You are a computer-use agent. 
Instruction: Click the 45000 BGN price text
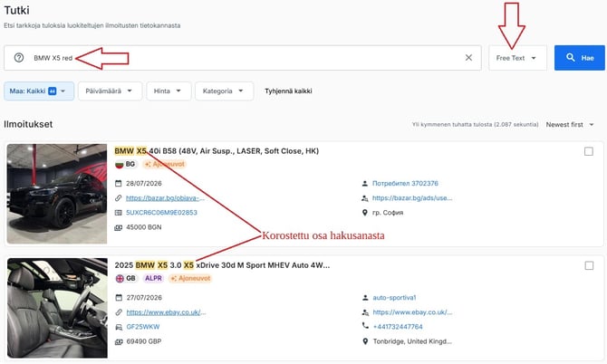(x=144, y=227)
